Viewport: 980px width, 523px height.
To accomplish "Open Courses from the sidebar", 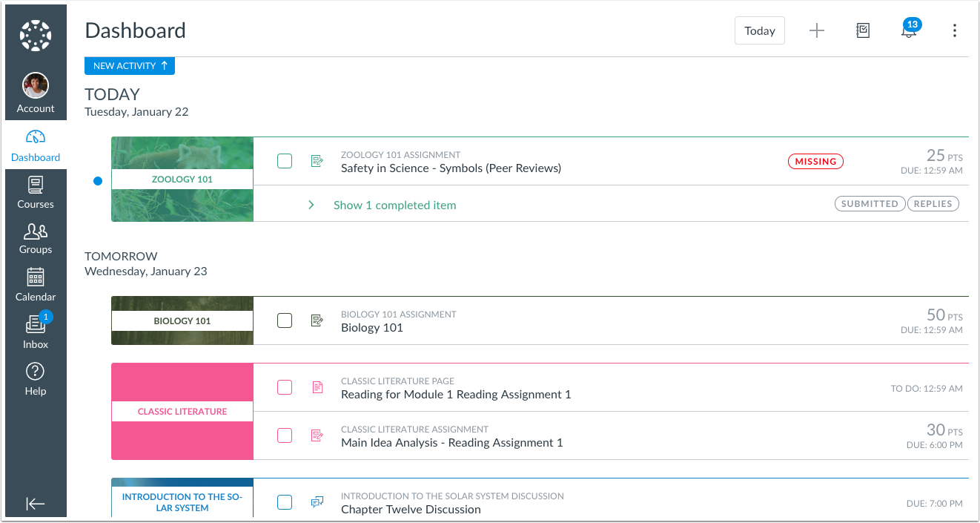I will (36, 192).
